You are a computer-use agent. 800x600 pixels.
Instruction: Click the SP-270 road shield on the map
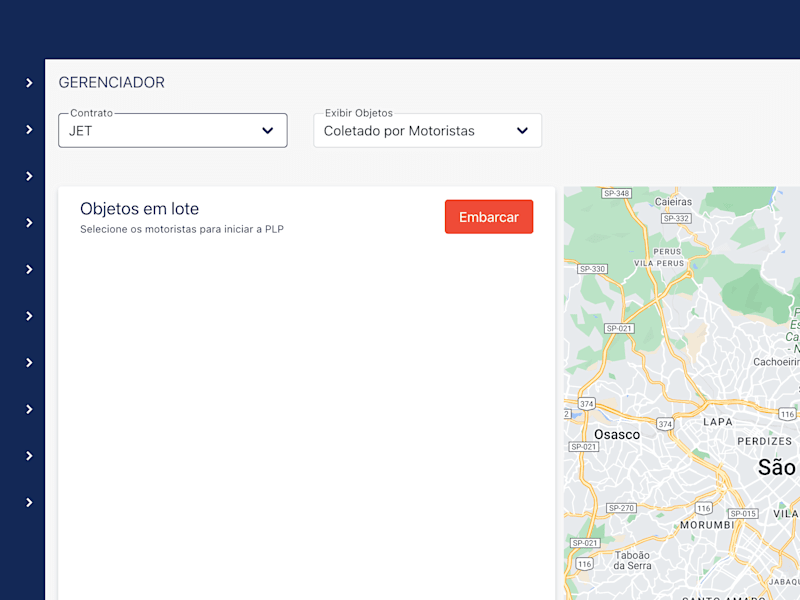(621, 508)
